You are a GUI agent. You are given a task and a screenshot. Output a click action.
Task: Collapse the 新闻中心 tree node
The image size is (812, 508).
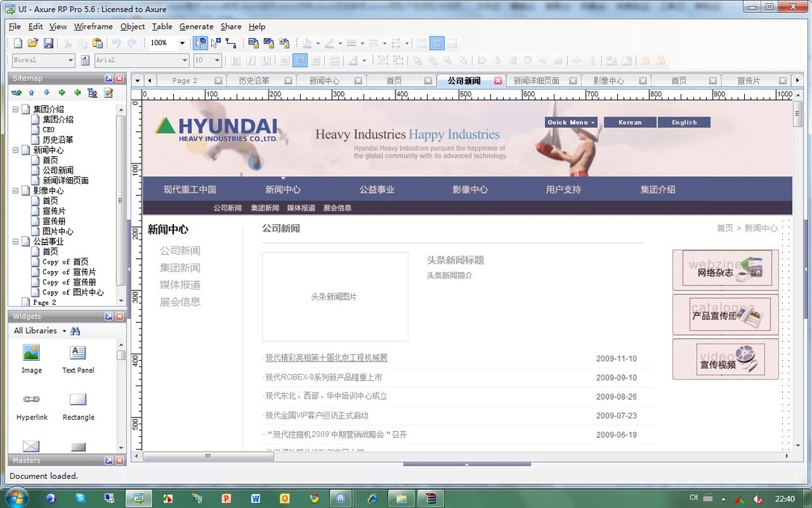coord(16,150)
